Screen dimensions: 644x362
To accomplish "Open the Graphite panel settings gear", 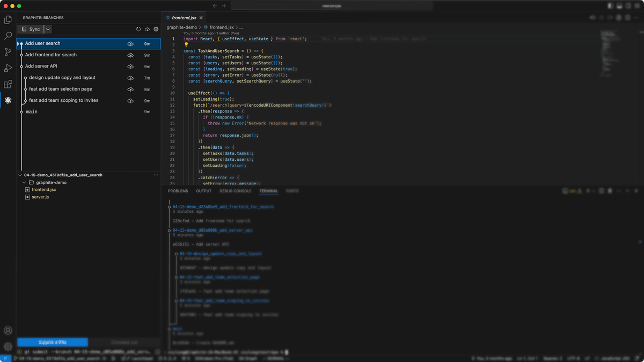I will [x=156, y=29].
